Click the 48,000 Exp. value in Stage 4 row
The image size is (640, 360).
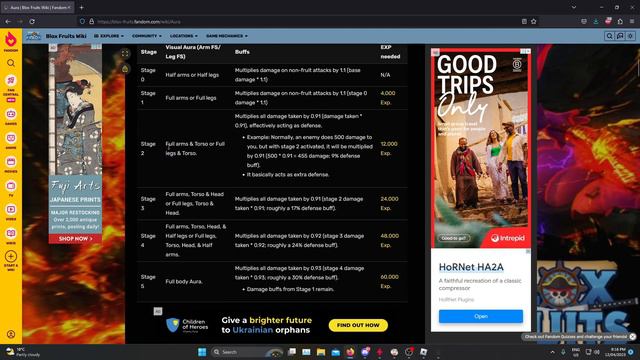coord(389,240)
